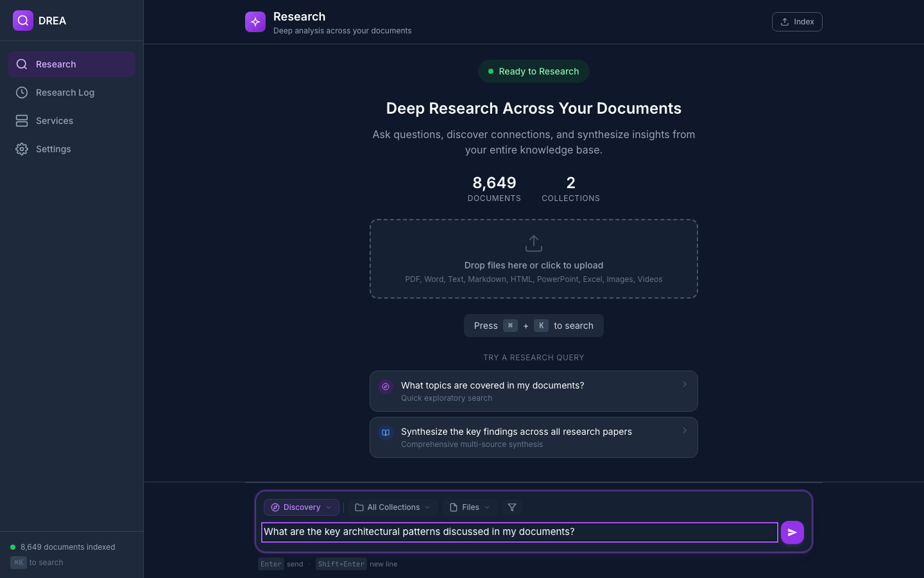The width and height of the screenshot is (924, 578).
Task: Select the DREA app logo icon
Action: 22,21
